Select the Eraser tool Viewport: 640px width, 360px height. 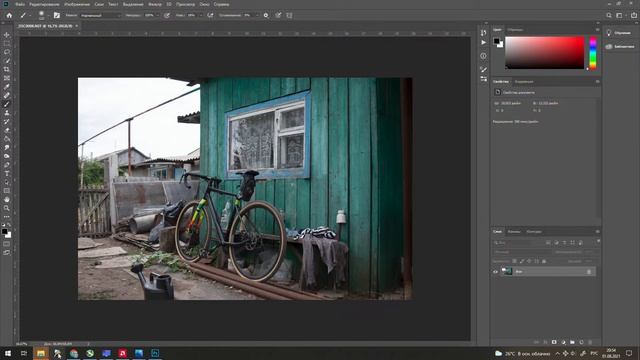click(7, 130)
